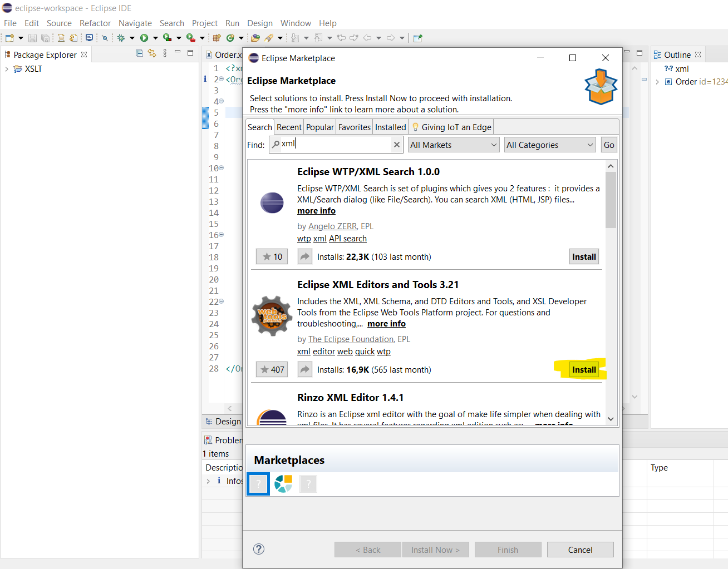The width and height of the screenshot is (728, 569).
Task: Collapse All in Package Explorer
Action: (x=139, y=53)
